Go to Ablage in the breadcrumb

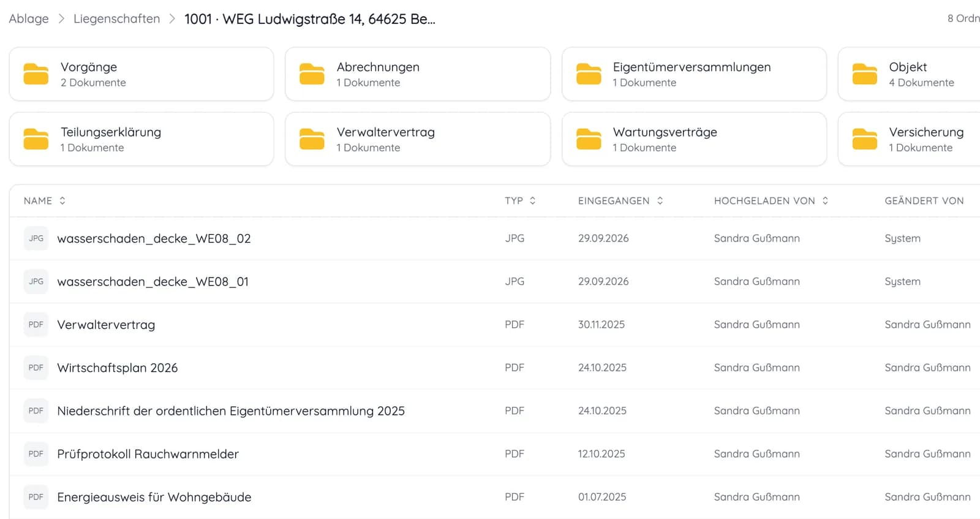point(29,19)
